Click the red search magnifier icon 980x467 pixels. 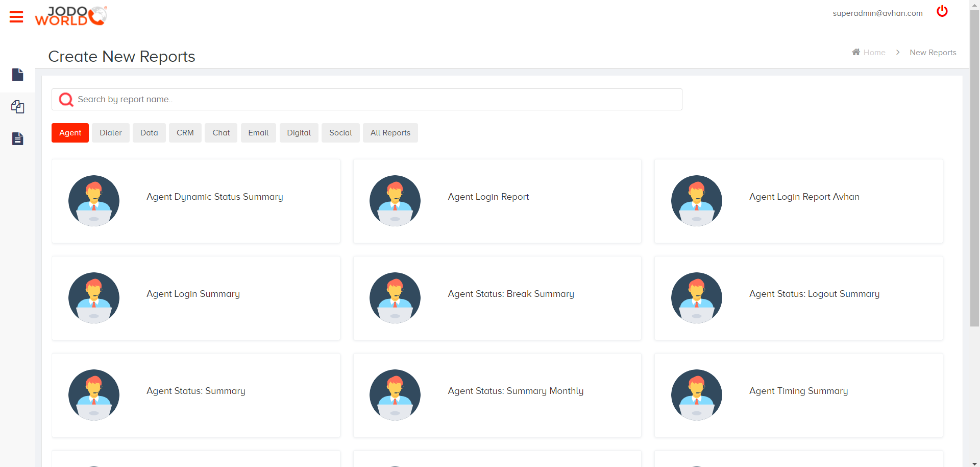pyautogui.click(x=65, y=99)
